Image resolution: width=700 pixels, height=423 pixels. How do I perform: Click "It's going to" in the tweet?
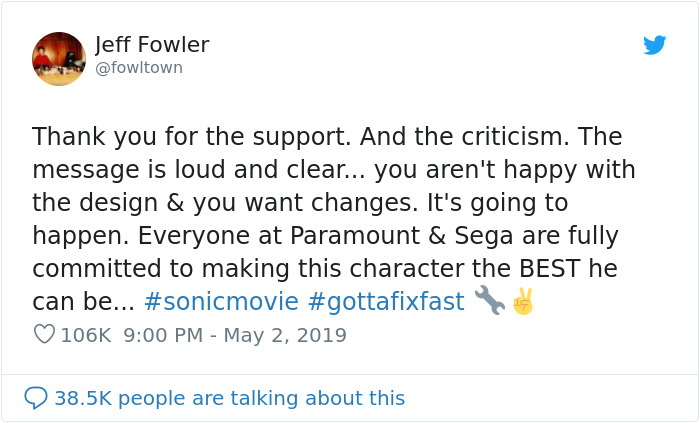[497, 203]
